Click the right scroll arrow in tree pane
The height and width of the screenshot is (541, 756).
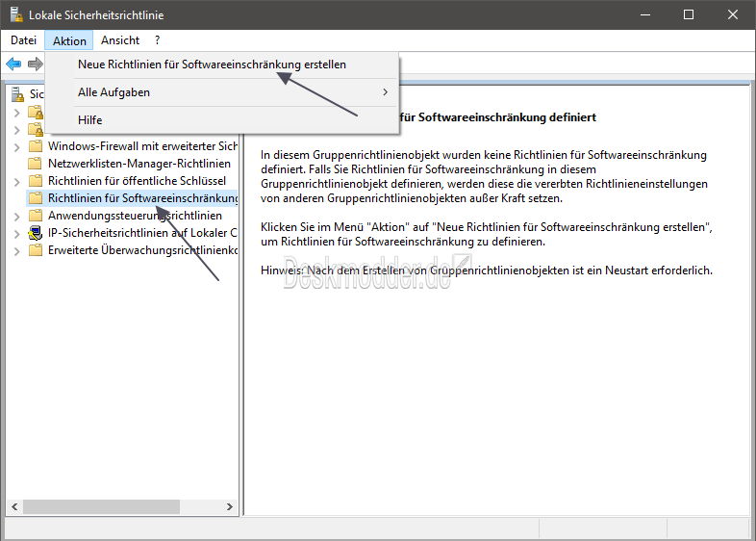click(x=230, y=506)
